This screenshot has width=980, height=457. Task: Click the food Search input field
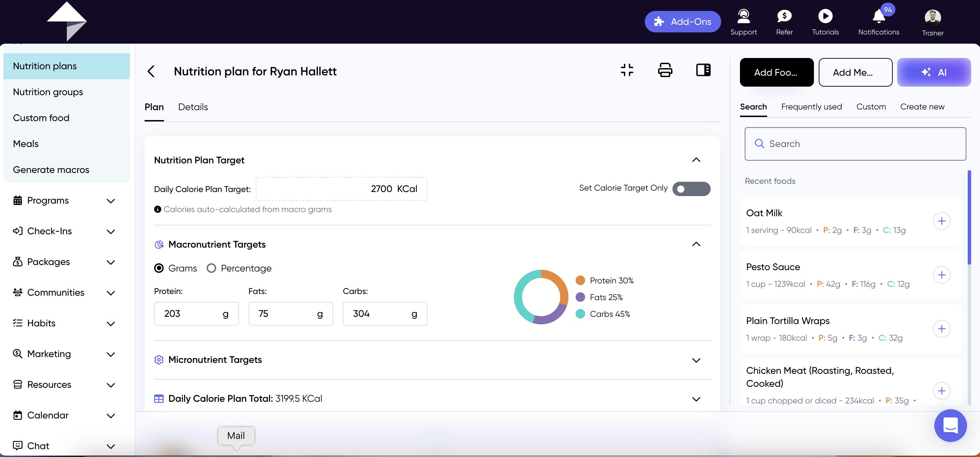[x=855, y=144]
